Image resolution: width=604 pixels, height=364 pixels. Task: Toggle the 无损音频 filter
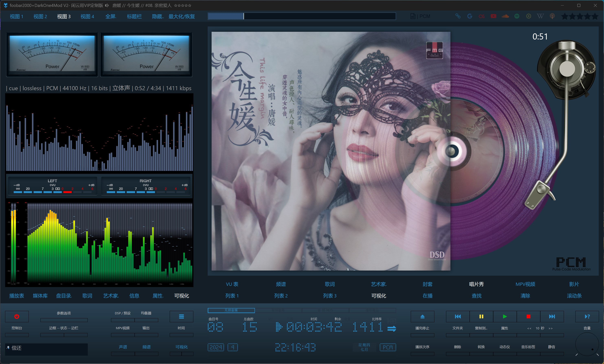[231, 310]
